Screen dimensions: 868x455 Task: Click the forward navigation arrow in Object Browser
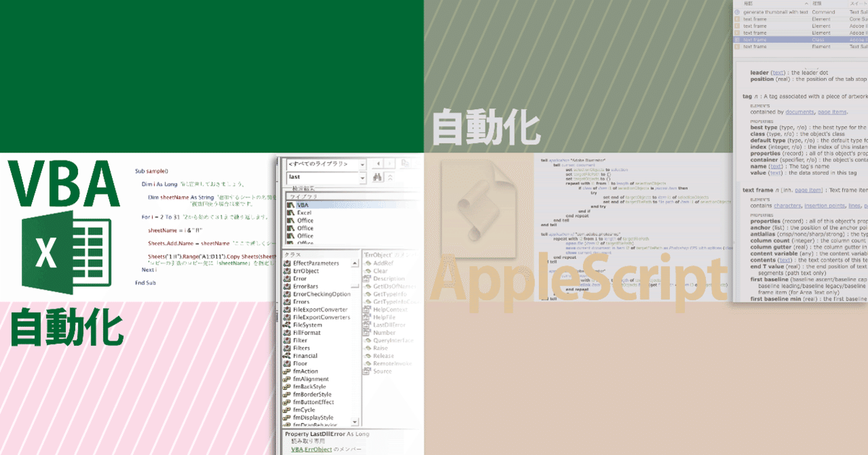tap(390, 163)
